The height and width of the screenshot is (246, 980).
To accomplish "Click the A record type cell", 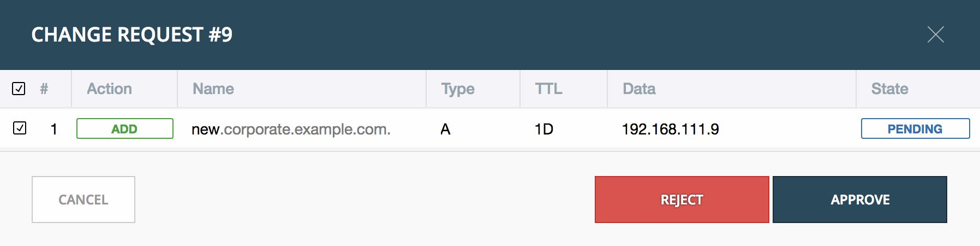I will click(x=445, y=129).
